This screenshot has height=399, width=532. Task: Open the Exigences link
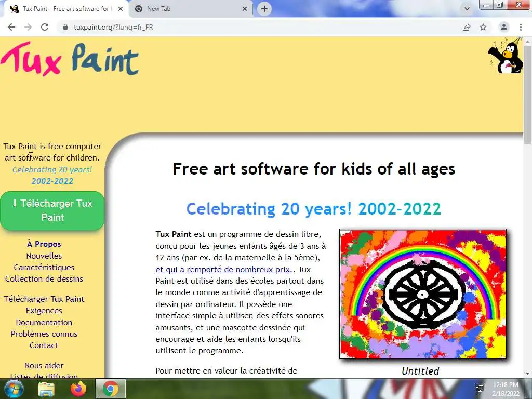pyautogui.click(x=44, y=311)
